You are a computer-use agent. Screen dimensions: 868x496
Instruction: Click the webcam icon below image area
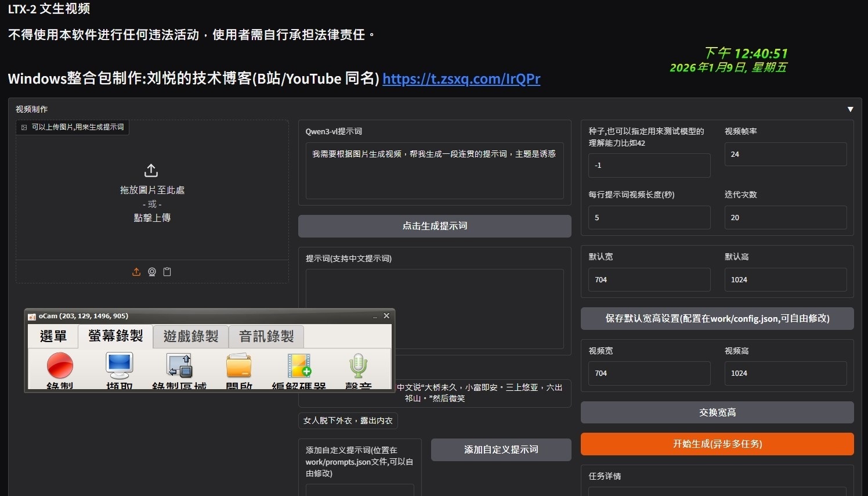[152, 272]
